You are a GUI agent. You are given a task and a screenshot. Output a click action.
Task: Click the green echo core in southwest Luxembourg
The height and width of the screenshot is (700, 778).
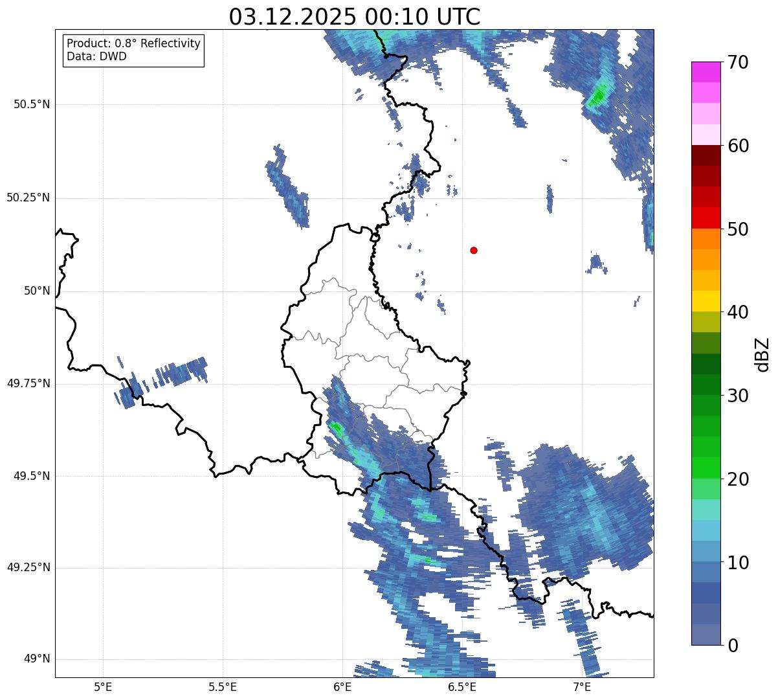(x=336, y=427)
